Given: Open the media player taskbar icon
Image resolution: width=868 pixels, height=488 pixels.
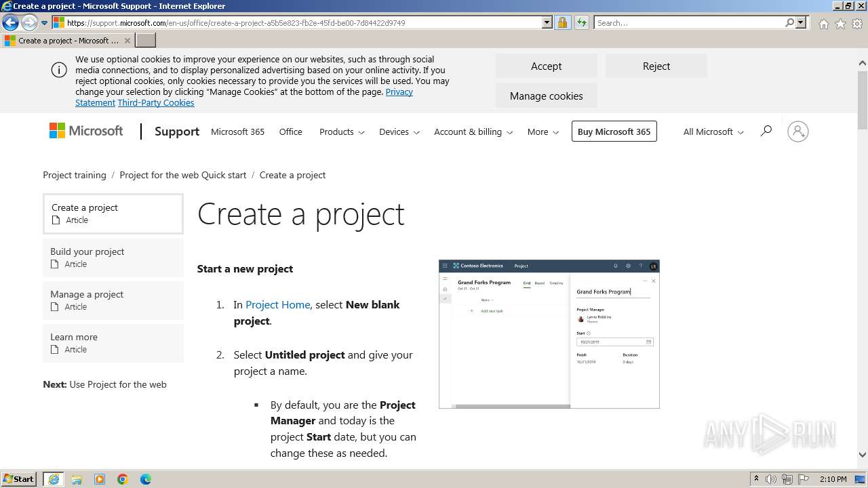Looking at the screenshot, I should pos(100,479).
